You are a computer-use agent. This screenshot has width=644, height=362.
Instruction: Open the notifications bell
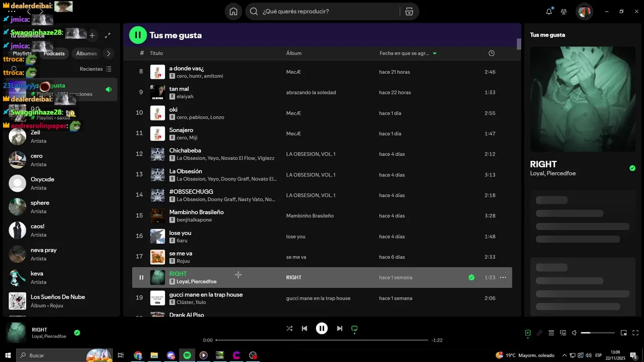pyautogui.click(x=549, y=12)
